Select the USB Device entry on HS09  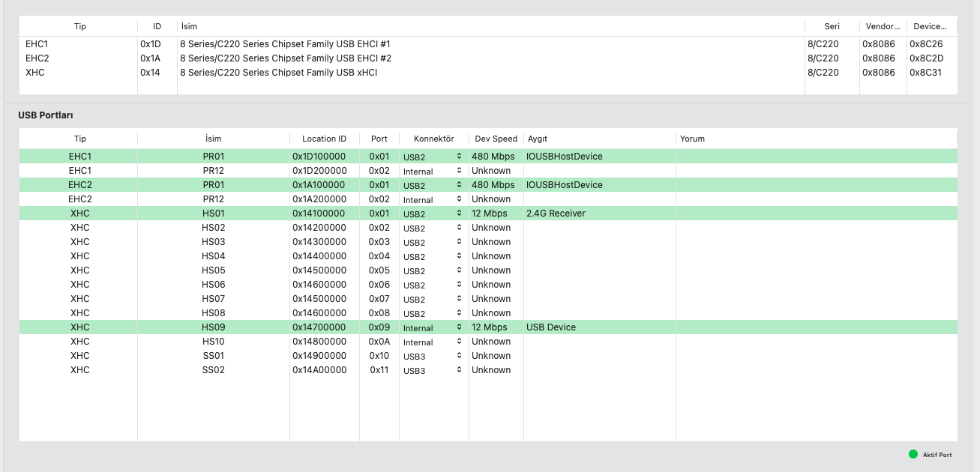coord(551,327)
